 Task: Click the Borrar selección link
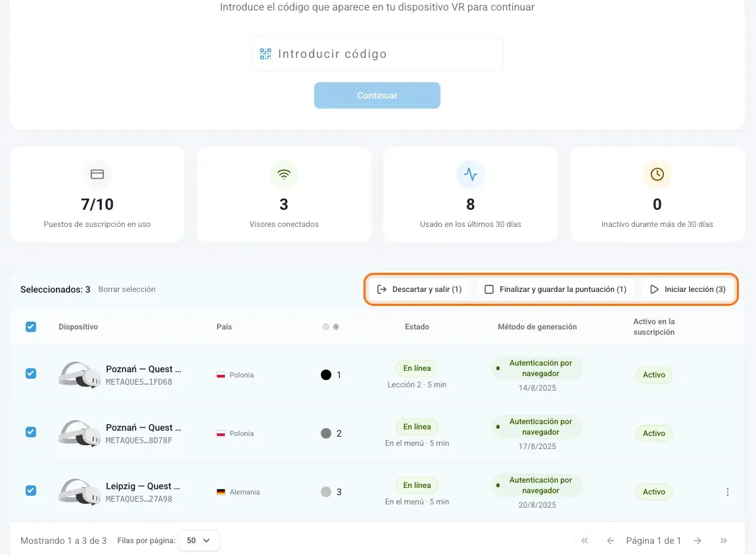tap(127, 289)
